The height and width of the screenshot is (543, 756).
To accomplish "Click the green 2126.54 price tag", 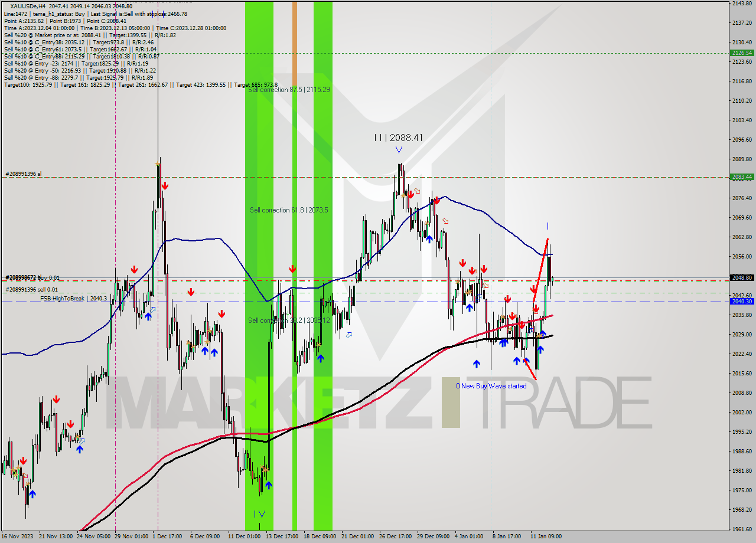I will point(742,53).
